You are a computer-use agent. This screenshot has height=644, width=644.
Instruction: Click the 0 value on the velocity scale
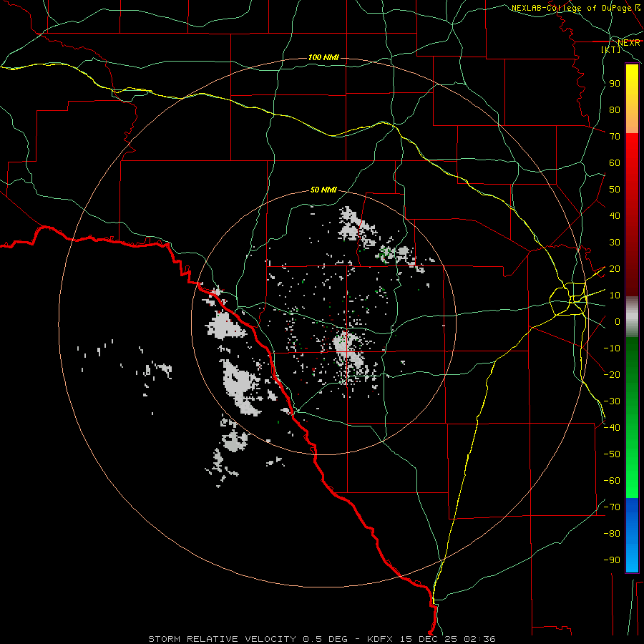tap(618, 322)
